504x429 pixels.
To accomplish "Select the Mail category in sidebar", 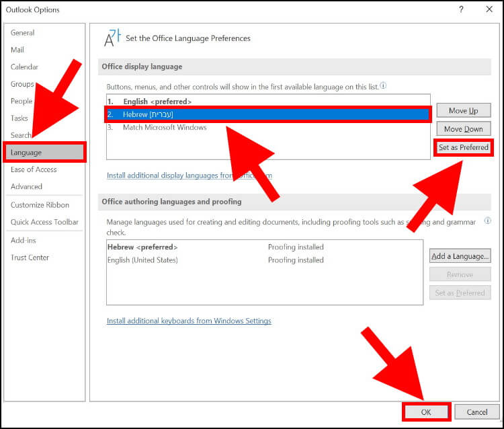I will [17, 50].
